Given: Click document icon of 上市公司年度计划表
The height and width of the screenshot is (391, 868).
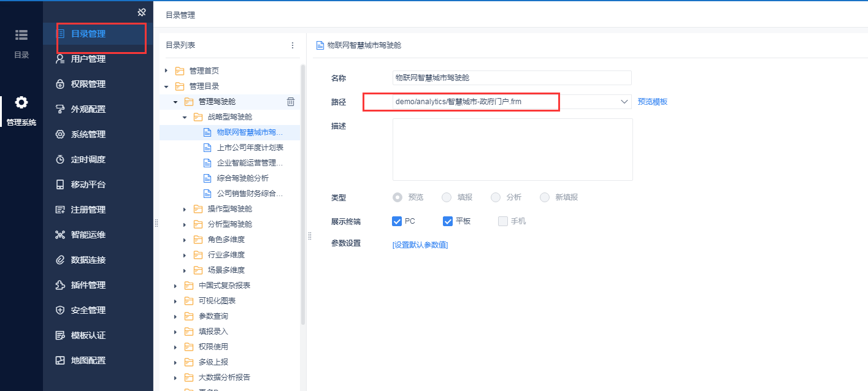Looking at the screenshot, I should click(x=207, y=148).
